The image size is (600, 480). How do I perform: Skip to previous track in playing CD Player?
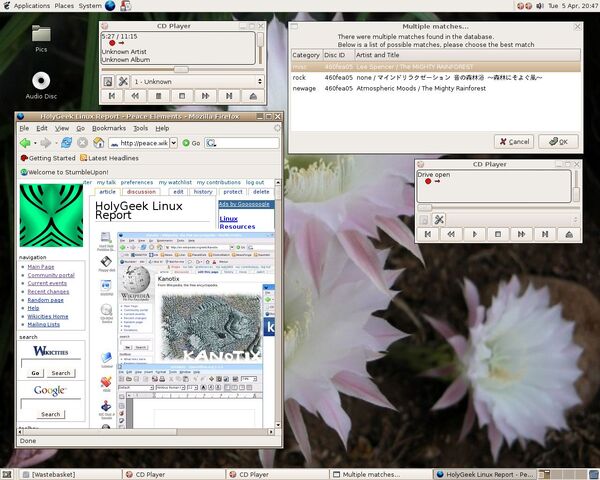click(x=112, y=96)
